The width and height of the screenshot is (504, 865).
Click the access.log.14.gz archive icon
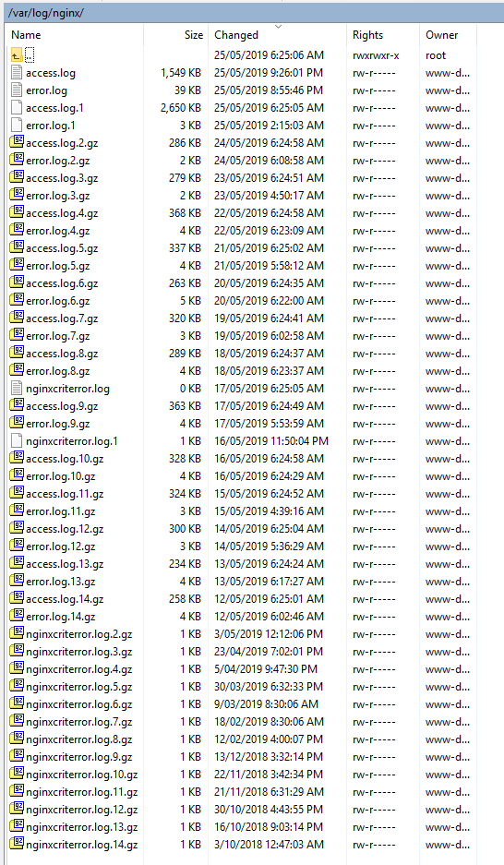18,599
